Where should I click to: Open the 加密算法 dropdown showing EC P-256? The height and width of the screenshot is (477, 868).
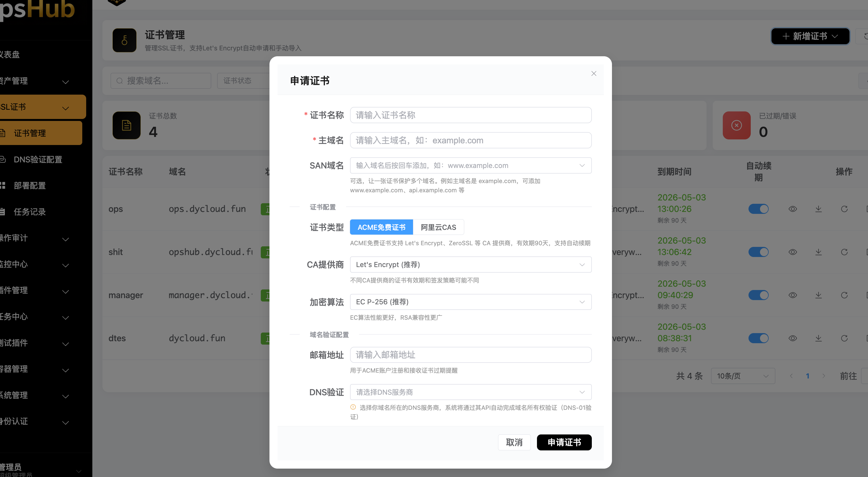470,302
